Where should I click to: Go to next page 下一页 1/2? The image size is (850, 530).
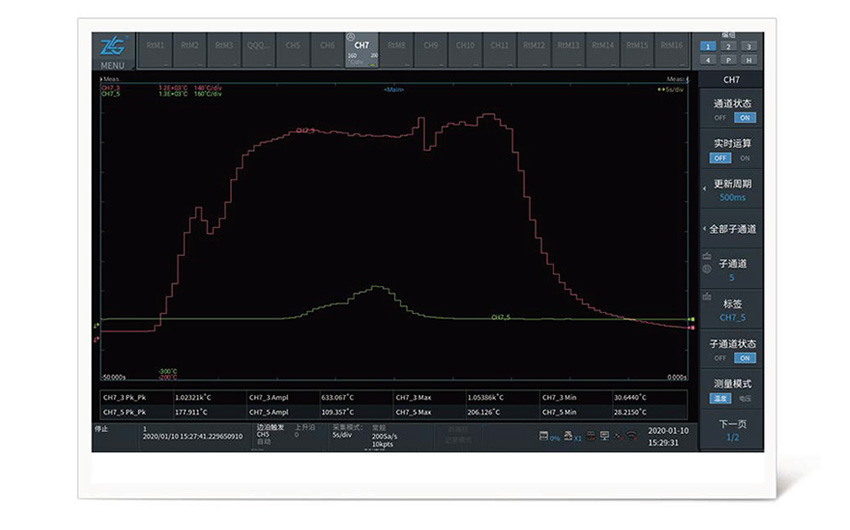click(x=731, y=430)
